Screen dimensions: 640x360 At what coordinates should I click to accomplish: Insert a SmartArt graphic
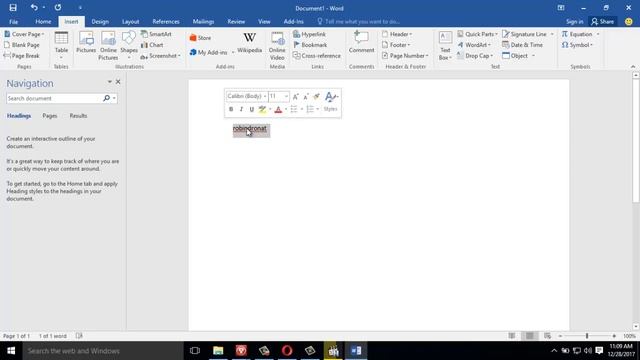coord(156,34)
